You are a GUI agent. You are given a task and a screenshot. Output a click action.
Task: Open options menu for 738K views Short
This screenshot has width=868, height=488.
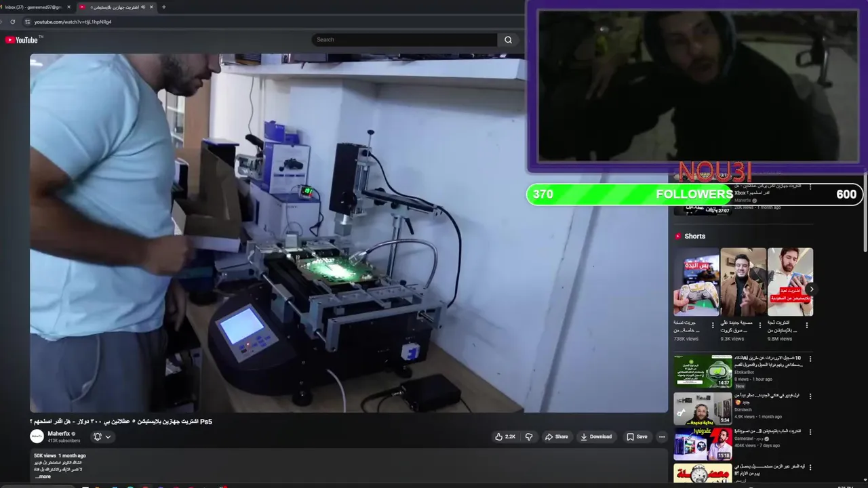[713, 325]
